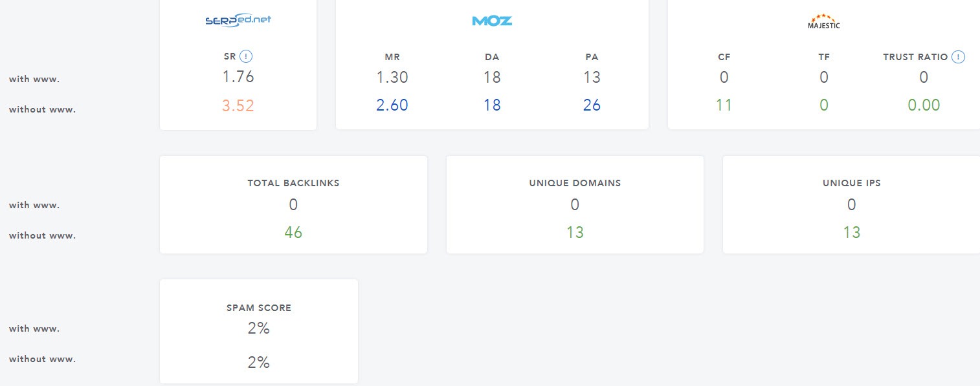Click the blue PA value 26
Image resolution: width=980 pixels, height=386 pixels.
point(592,105)
